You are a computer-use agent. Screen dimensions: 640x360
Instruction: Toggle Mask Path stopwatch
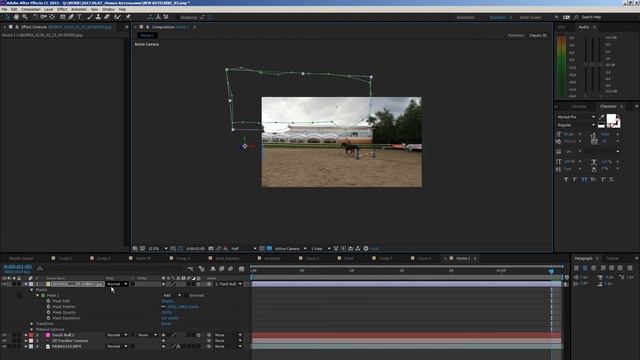point(48,301)
